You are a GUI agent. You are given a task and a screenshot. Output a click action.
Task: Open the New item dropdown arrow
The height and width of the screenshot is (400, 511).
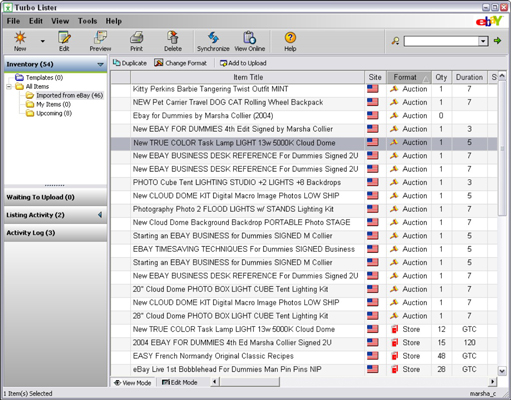43,41
